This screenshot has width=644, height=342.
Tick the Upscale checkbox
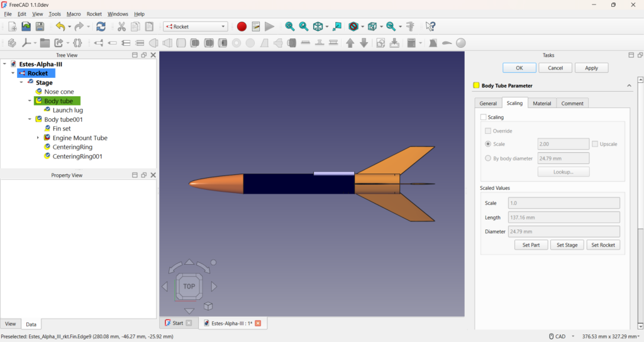[x=595, y=144]
